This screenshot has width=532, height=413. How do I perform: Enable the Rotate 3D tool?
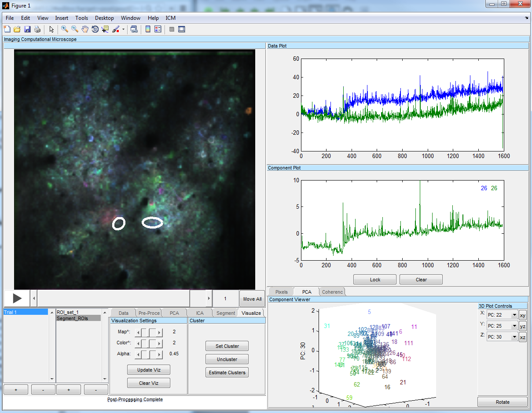point(95,29)
